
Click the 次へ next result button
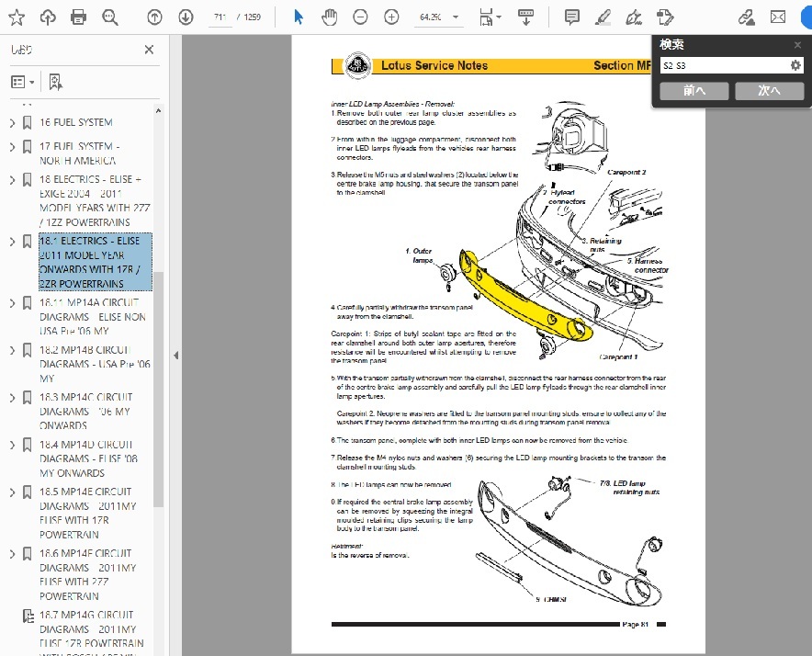point(770,91)
